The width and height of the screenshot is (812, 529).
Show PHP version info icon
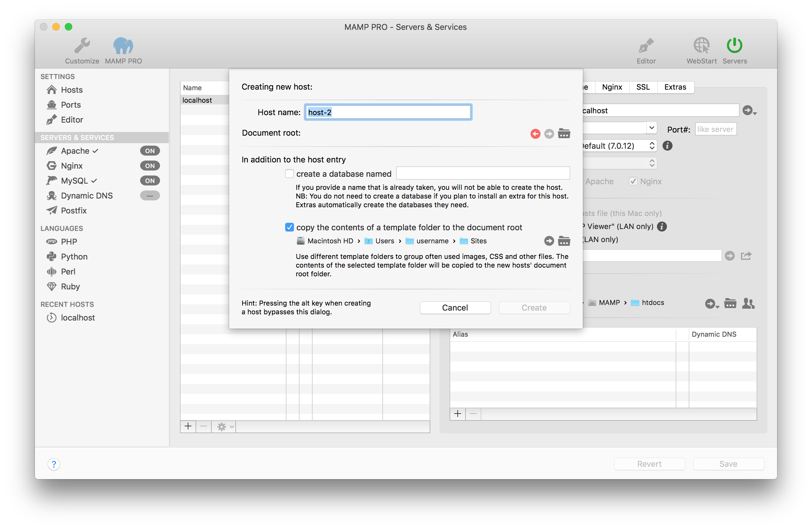[x=667, y=146]
